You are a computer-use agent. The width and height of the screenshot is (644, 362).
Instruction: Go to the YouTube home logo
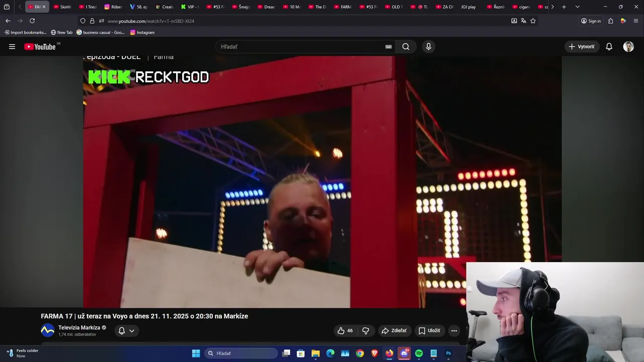click(x=40, y=47)
